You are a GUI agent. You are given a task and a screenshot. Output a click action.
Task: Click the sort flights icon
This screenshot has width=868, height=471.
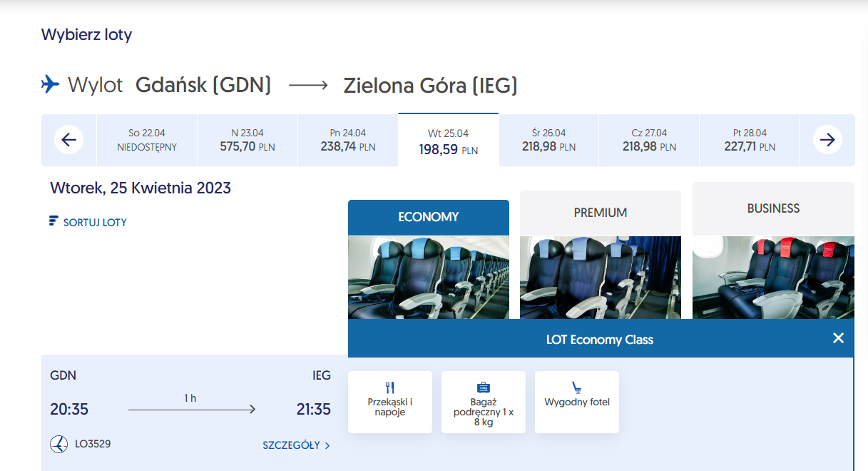pyautogui.click(x=53, y=221)
